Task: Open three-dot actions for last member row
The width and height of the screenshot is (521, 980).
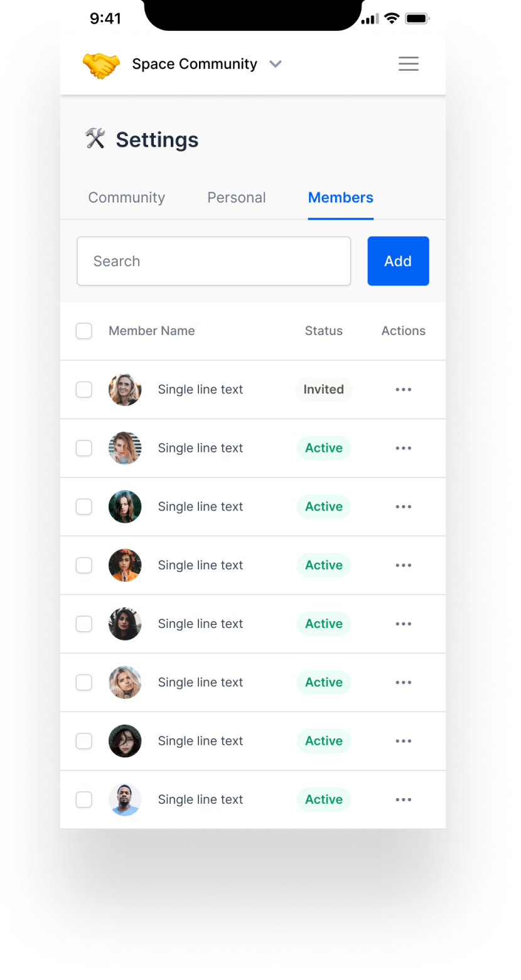Action: 403,799
